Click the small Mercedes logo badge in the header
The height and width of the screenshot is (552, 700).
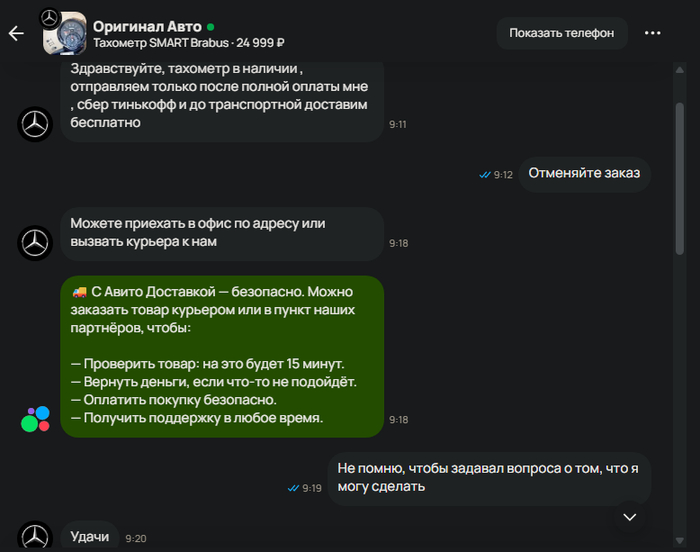(49, 18)
